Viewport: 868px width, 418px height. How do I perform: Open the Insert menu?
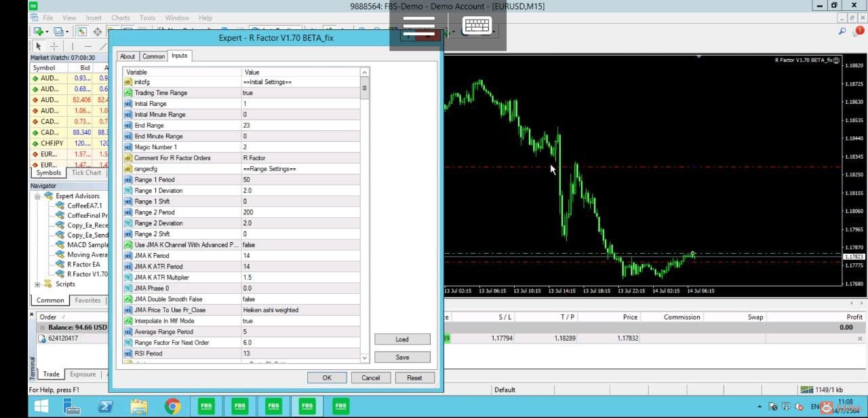pyautogui.click(x=94, y=18)
